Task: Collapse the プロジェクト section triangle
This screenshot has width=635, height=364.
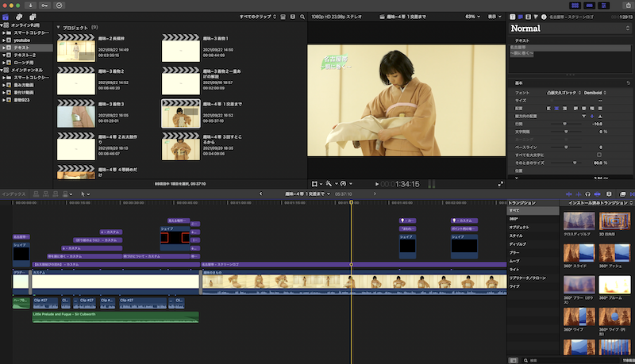Action: pyautogui.click(x=59, y=26)
